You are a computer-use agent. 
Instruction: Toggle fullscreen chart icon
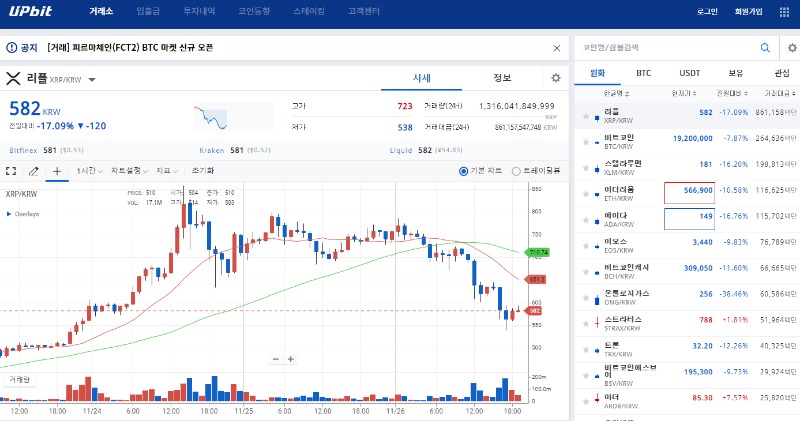(x=11, y=171)
